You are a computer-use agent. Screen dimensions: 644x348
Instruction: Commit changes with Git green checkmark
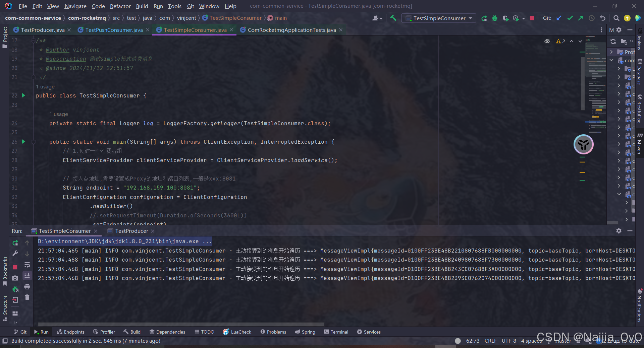(570, 18)
